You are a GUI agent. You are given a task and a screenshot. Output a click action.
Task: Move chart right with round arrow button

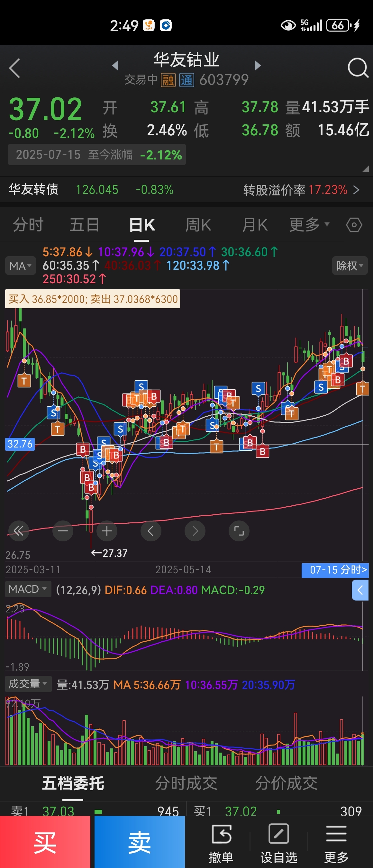click(195, 531)
